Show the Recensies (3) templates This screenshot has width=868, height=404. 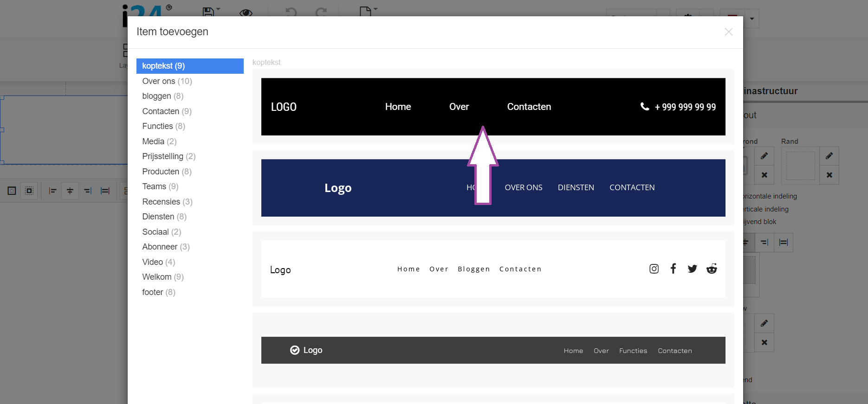click(168, 202)
